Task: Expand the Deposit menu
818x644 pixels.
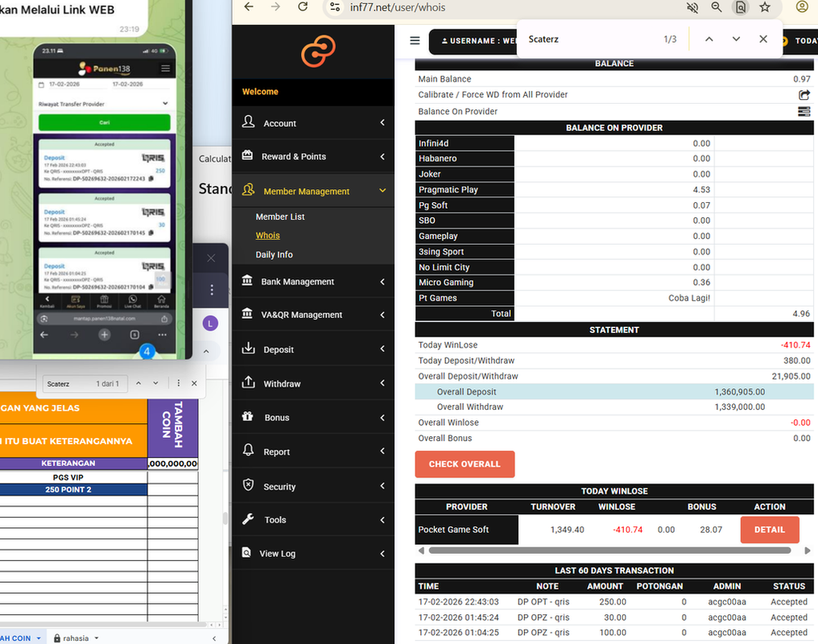Action: pyautogui.click(x=313, y=349)
